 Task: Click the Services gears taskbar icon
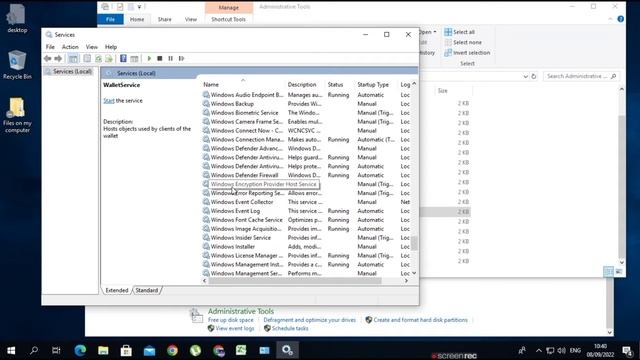(287, 350)
